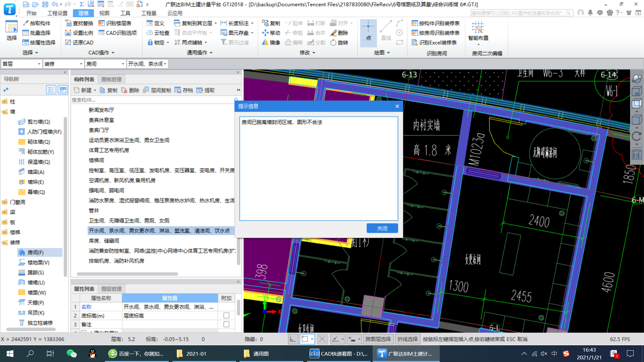This screenshot has width=644, height=362.
Task: Click the navigation tree vertical scrollbar
Action: tap(65, 196)
